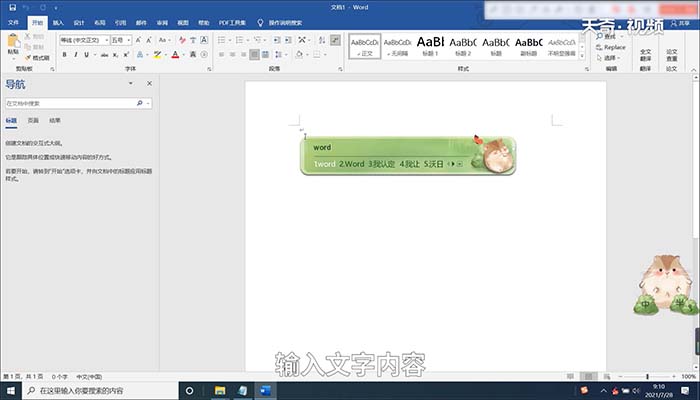Open the PDF工具集 tab
This screenshot has height=400, width=700.
point(232,23)
